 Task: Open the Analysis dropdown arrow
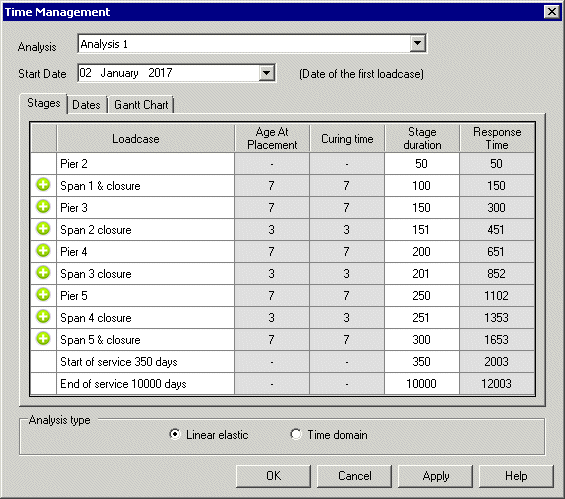[417, 44]
